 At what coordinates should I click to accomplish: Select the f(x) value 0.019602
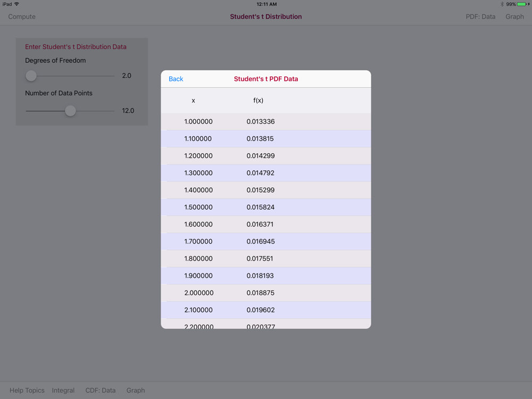click(261, 310)
